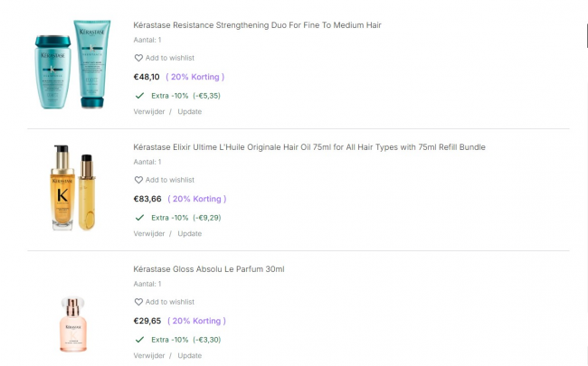
Task: Click Update for Gloss Absolu Le Parfum
Action: pyautogui.click(x=189, y=356)
